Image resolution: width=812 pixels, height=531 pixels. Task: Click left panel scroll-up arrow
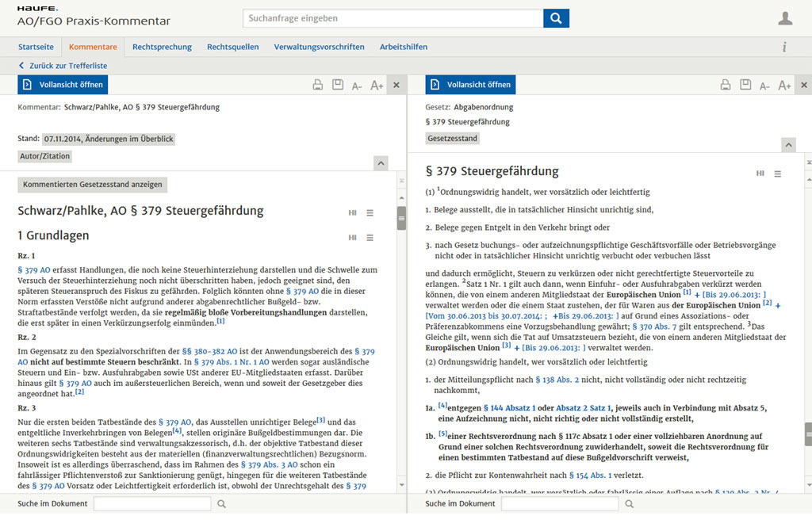point(401,198)
